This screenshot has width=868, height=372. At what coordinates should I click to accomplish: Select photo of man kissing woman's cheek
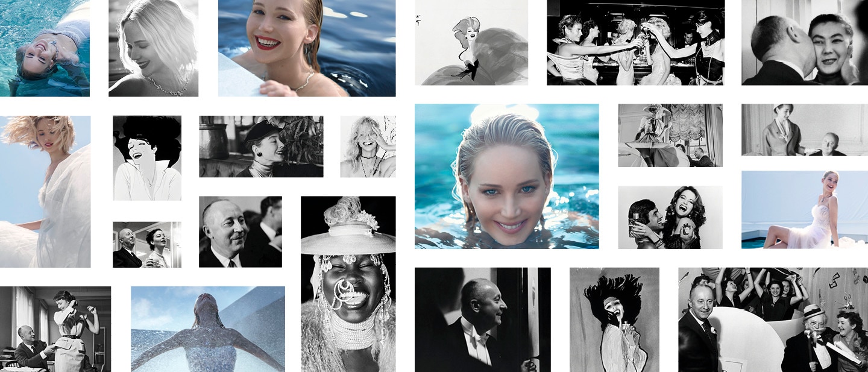[805, 42]
